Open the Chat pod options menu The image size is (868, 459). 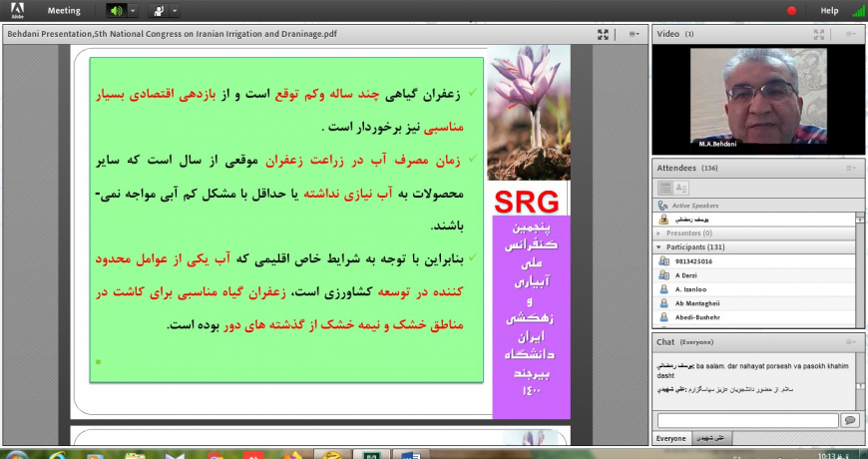pos(851,342)
